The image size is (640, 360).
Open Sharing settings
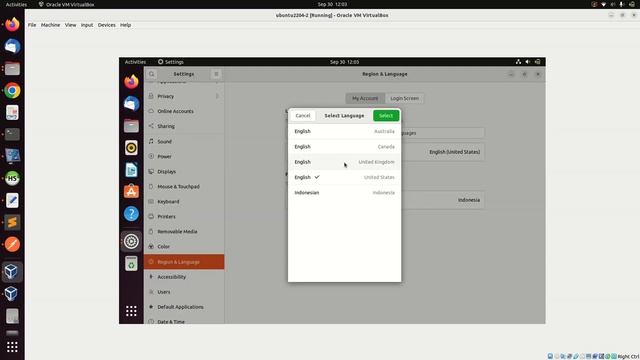coord(184,126)
